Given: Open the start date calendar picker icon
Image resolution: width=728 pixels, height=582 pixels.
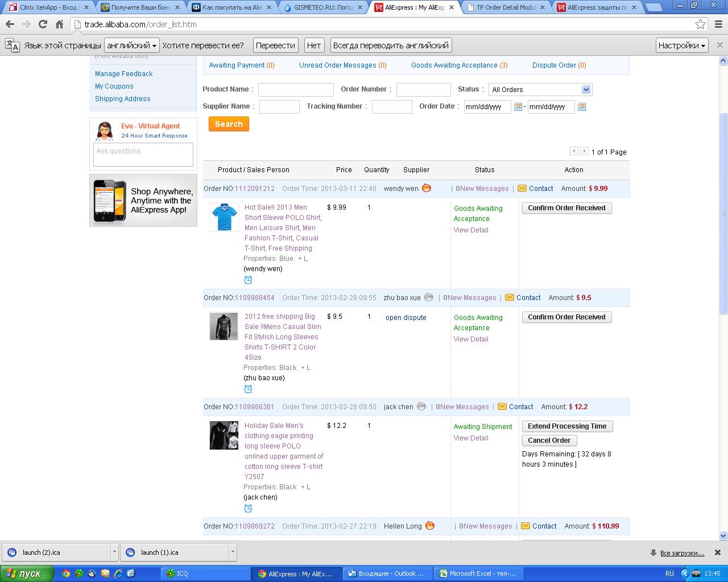Looking at the screenshot, I should click(x=518, y=107).
